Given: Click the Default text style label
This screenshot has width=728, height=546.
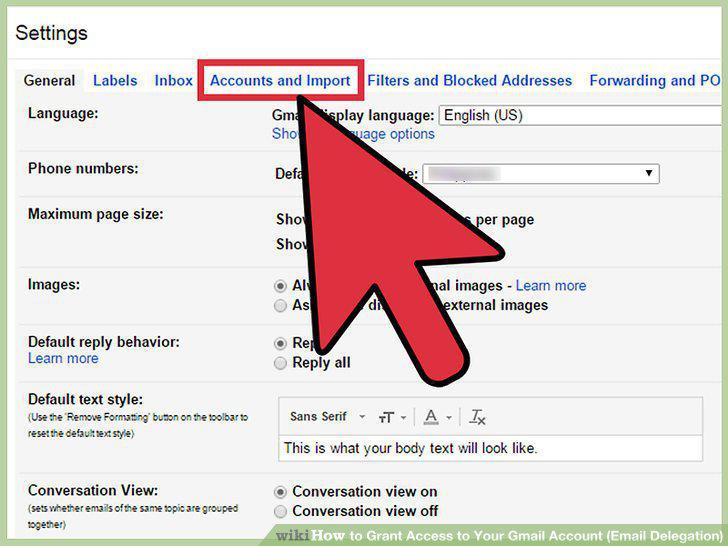Looking at the screenshot, I should [x=85, y=399].
